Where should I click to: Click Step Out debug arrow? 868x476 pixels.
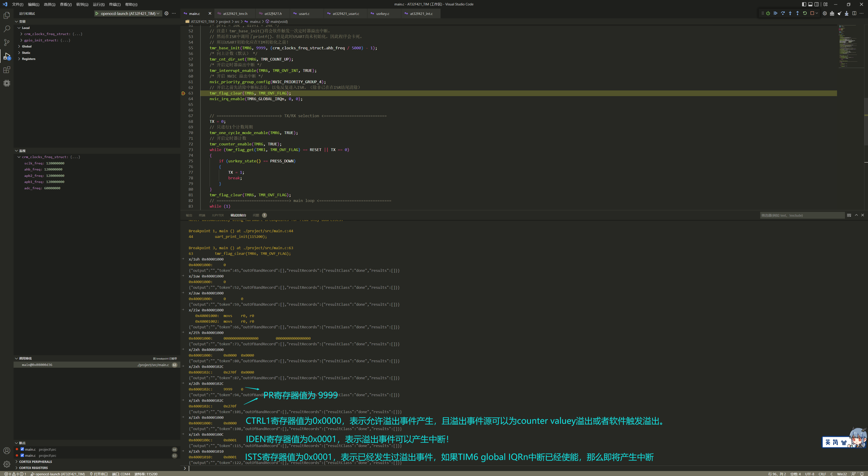tap(797, 14)
